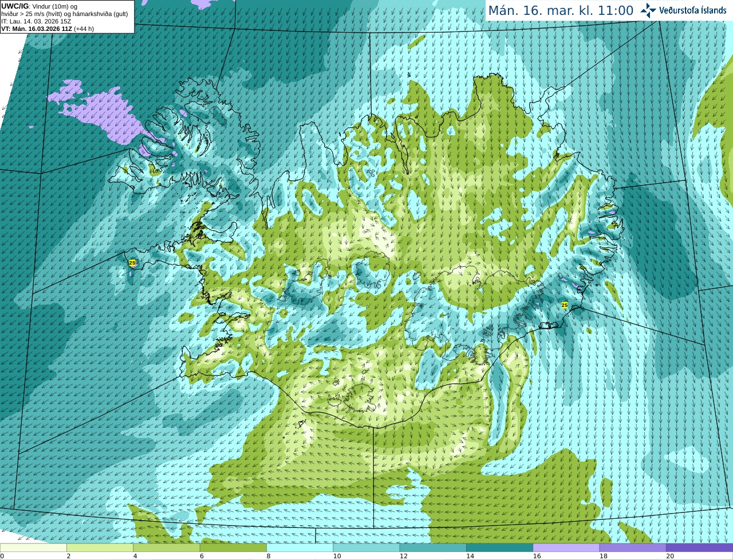733x560 pixels.
Task: Click the scale label '0'
Action: click(x=2, y=556)
